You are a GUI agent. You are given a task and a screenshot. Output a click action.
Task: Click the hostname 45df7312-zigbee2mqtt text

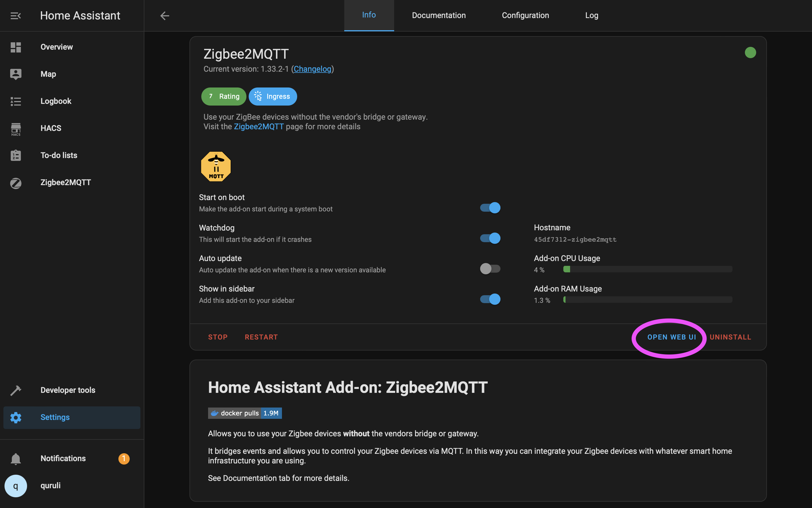tap(575, 240)
